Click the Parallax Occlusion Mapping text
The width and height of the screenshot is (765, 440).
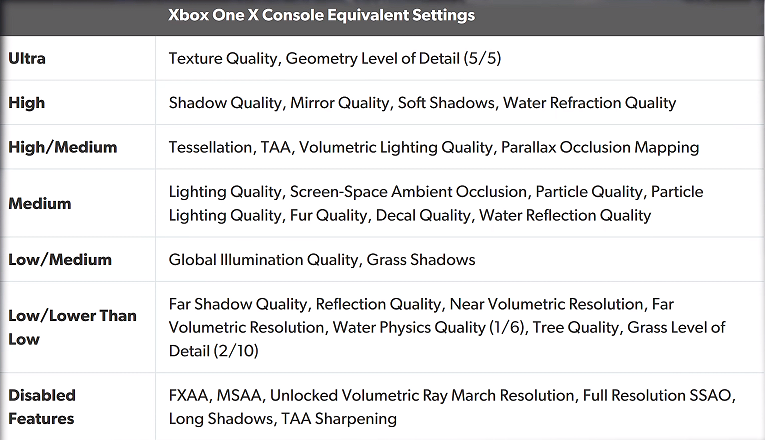(600, 147)
